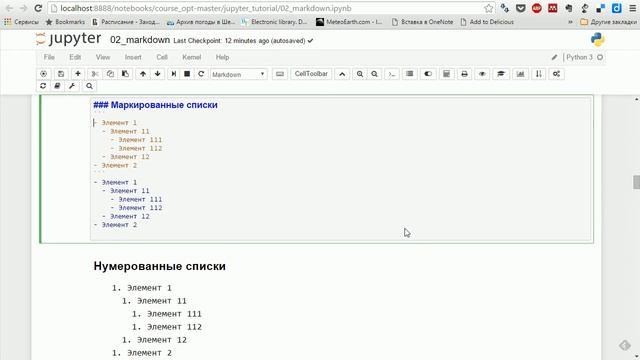Click the sort arrows toolbar icon
Viewport: 640px width, 360px height.
(539, 74)
